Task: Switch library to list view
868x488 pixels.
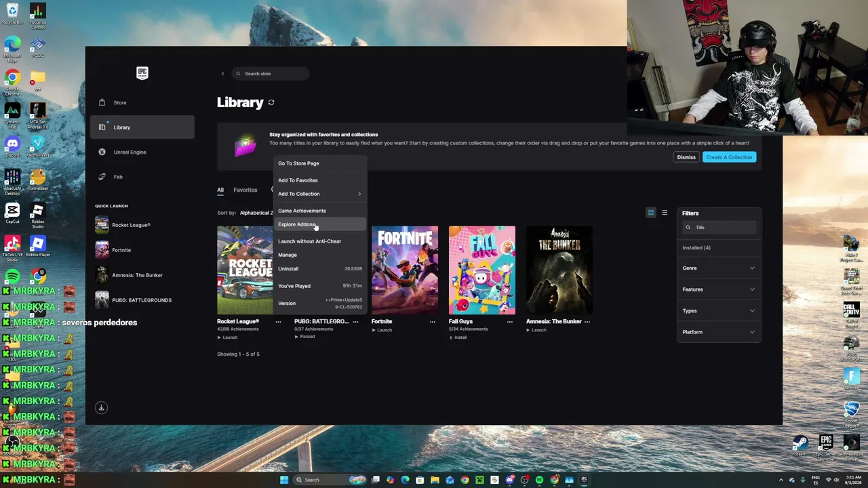Action: (x=665, y=213)
